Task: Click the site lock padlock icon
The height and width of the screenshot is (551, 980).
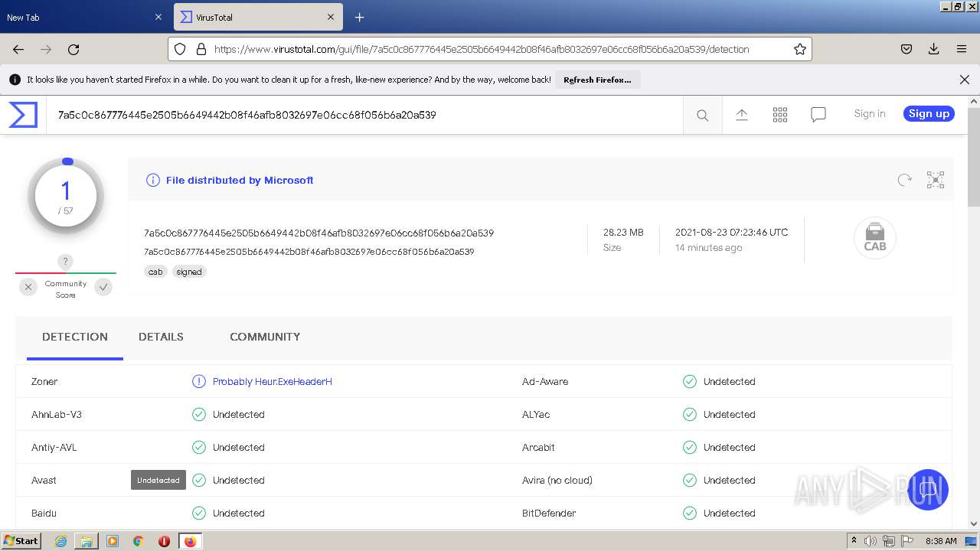Action: 201,49
